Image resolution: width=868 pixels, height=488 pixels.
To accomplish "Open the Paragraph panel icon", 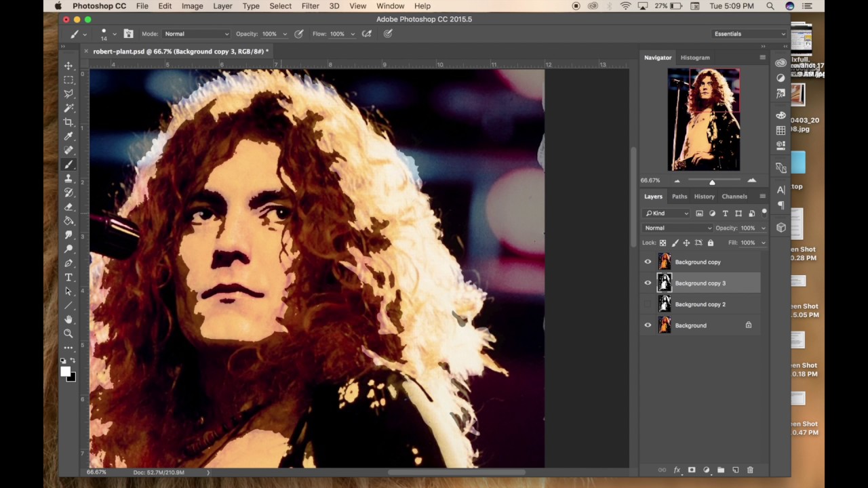I will click(781, 205).
